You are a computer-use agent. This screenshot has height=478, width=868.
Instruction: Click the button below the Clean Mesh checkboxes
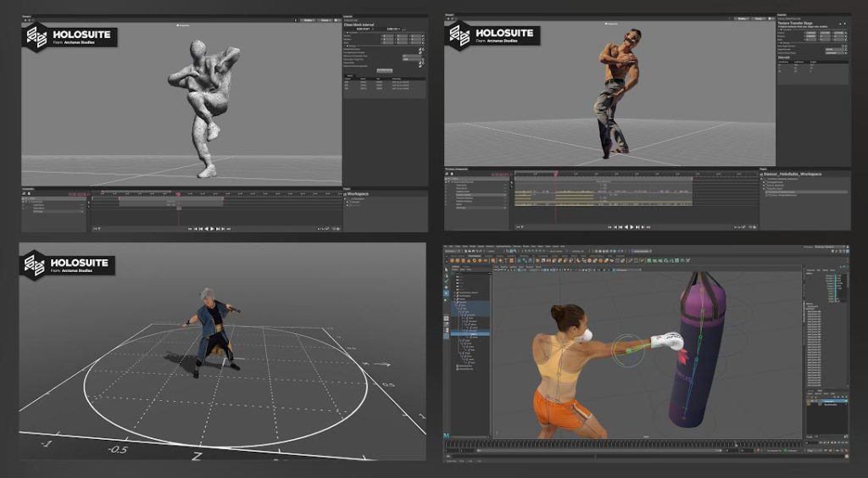click(384, 71)
